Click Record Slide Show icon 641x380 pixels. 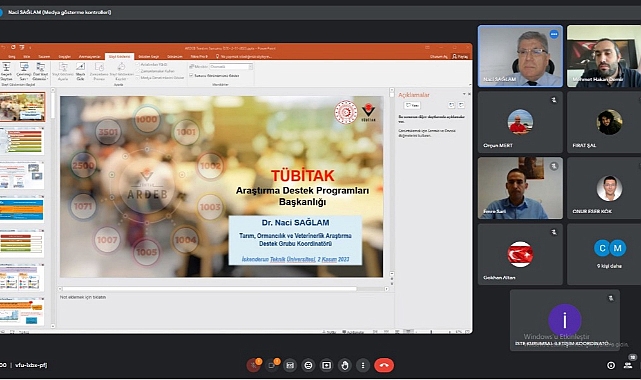(x=121, y=71)
